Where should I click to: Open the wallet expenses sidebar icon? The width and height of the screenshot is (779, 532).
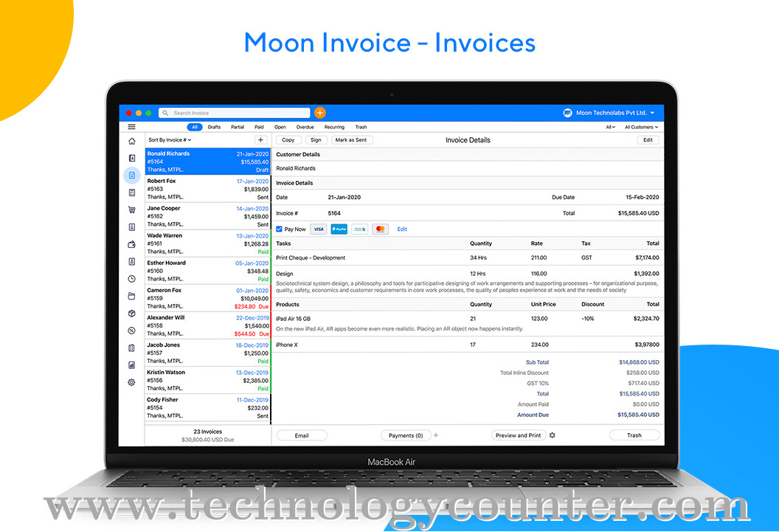point(131,244)
